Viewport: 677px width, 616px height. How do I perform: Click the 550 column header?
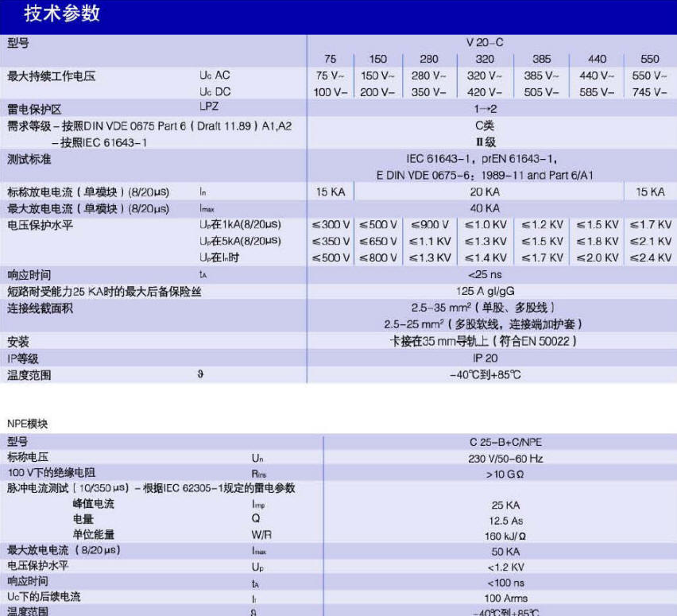pos(649,59)
